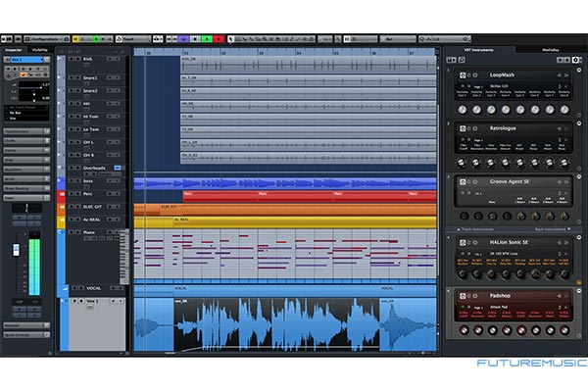The width and height of the screenshot is (588, 392).
Task: Adjust the channel fader in the Inspector
Action: tap(16, 250)
